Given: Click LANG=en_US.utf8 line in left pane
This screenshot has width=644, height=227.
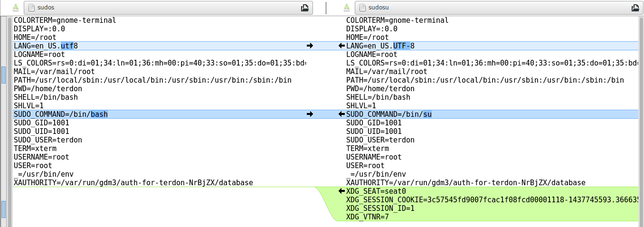Looking at the screenshot, I should pyautogui.click(x=46, y=46).
